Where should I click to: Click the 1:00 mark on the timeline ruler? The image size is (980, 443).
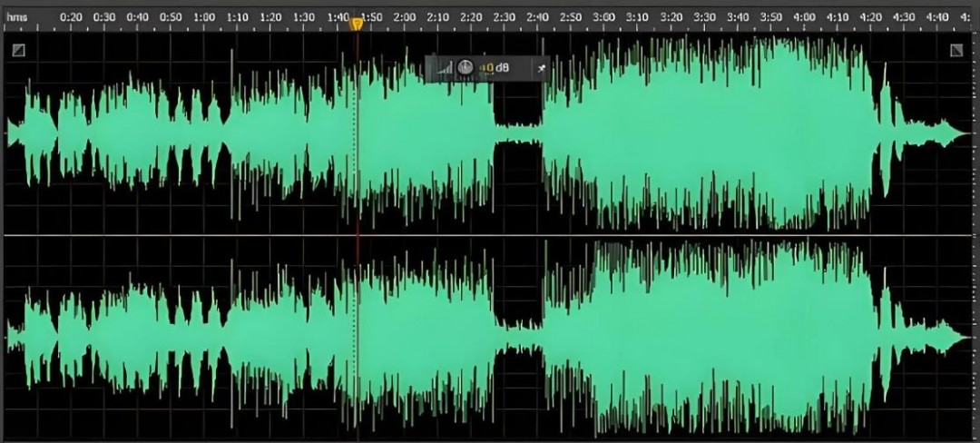tap(205, 17)
